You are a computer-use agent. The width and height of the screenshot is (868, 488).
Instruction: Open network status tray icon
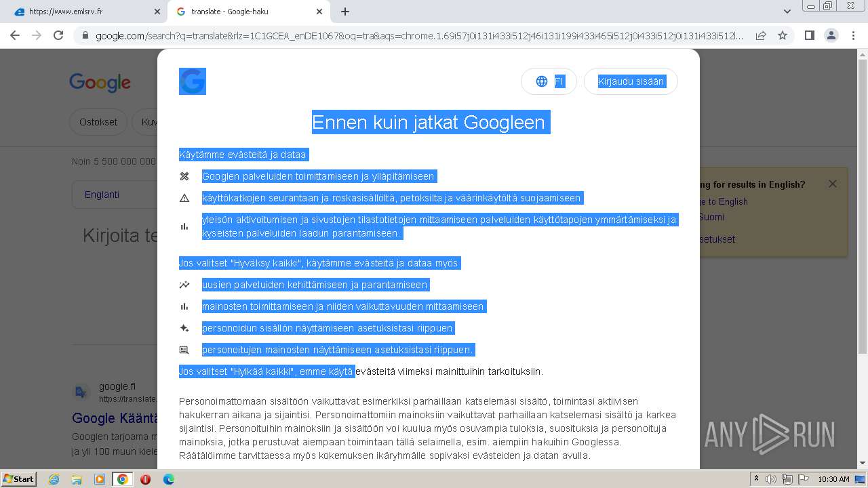pos(787,479)
